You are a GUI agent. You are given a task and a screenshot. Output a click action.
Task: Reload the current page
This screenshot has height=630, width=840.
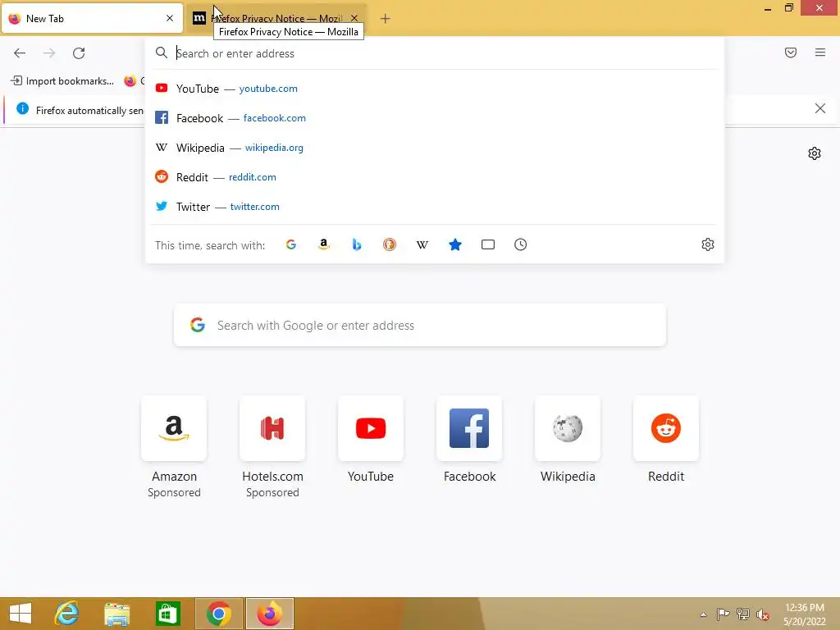tap(79, 53)
